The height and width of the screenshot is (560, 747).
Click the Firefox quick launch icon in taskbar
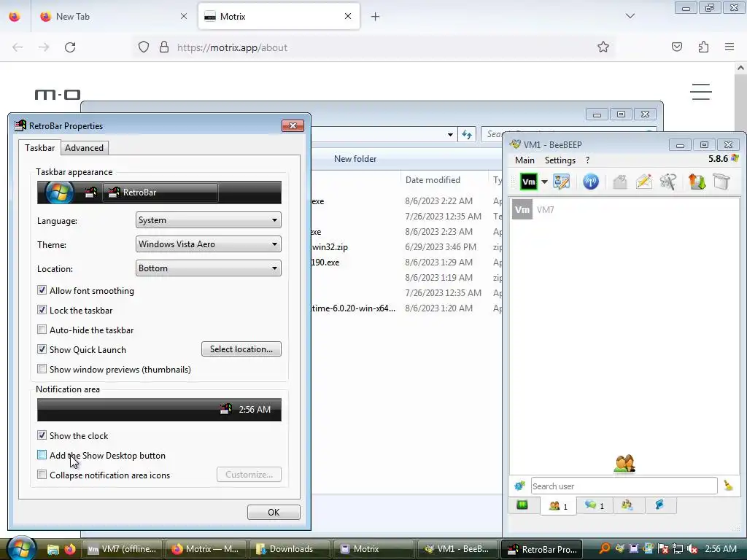point(70,549)
